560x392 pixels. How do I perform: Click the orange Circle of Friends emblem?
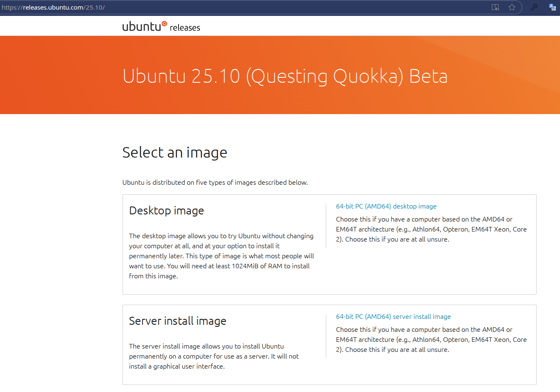tap(164, 24)
